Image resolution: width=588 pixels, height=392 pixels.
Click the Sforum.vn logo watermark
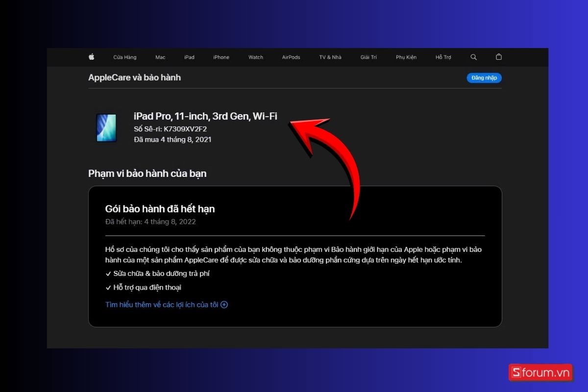click(540, 372)
